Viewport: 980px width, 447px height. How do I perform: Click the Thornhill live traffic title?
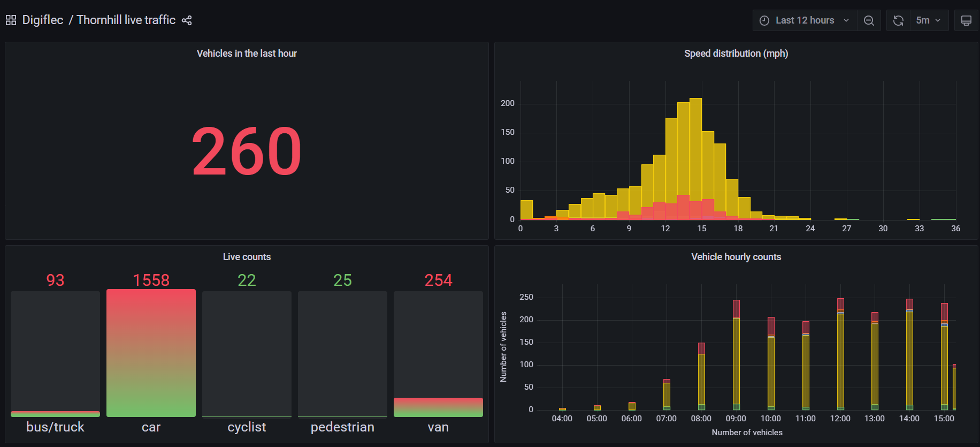point(126,20)
